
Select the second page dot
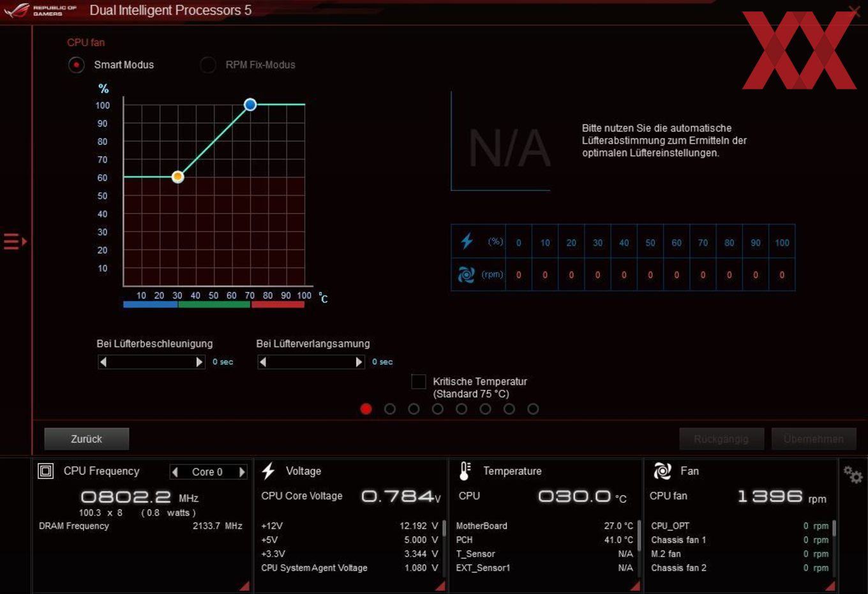390,409
